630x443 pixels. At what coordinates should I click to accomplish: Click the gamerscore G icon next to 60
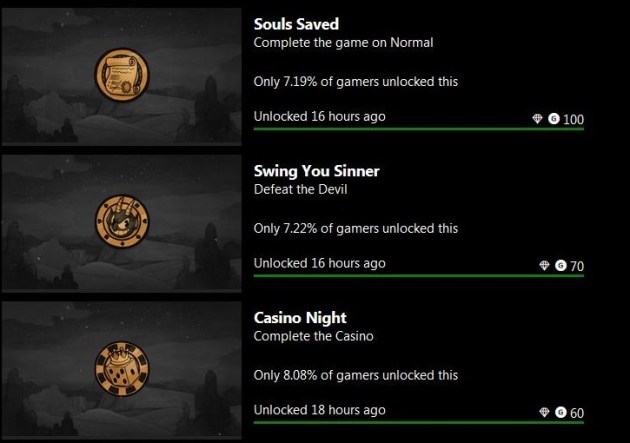click(x=561, y=412)
